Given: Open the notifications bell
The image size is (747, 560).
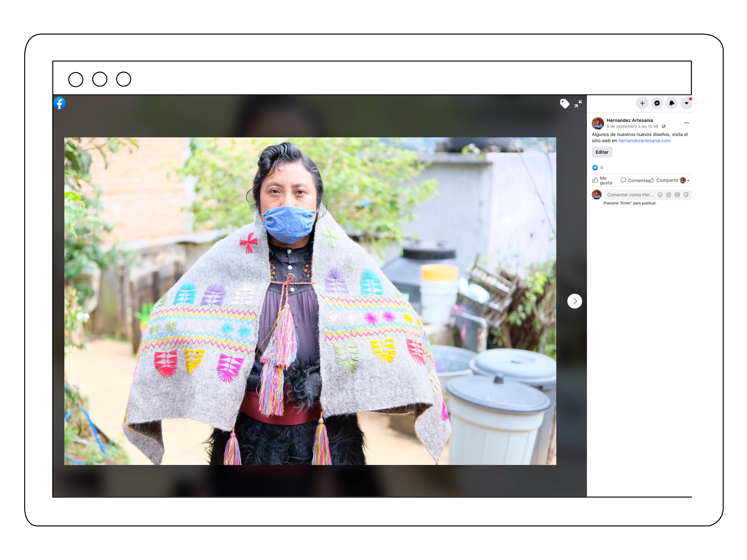Looking at the screenshot, I should pyautogui.click(x=671, y=103).
